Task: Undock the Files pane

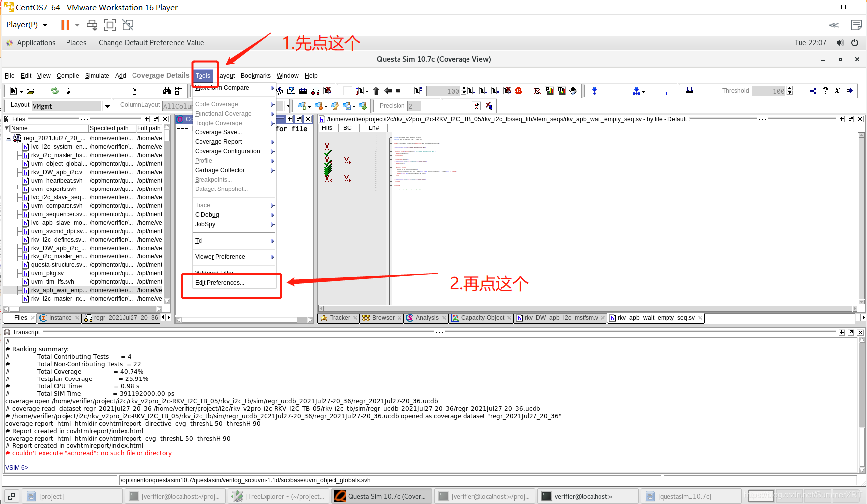Action: coord(156,119)
